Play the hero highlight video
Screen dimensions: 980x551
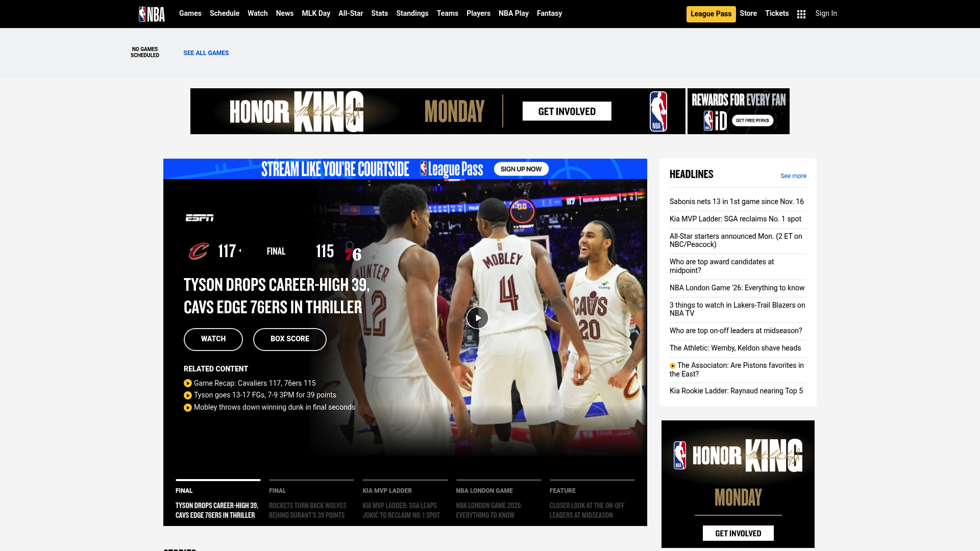[477, 317]
